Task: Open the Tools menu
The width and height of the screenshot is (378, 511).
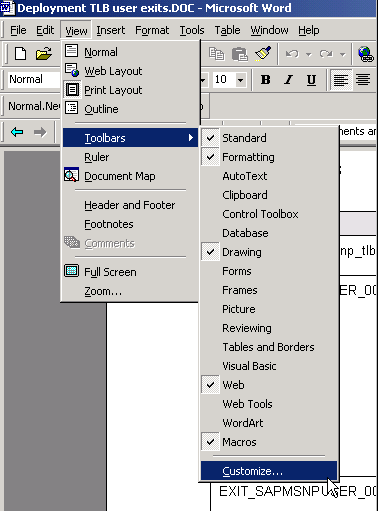Action: (192, 30)
